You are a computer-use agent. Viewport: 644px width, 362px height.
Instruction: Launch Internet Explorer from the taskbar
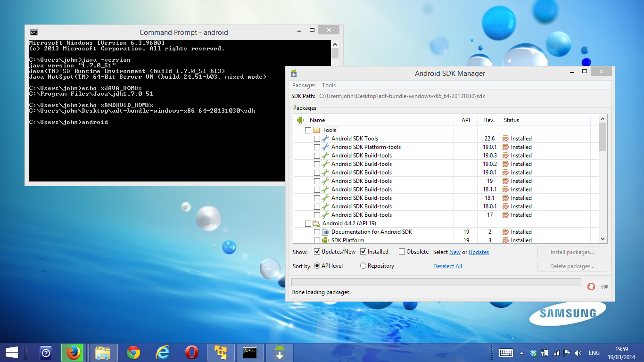[163, 353]
